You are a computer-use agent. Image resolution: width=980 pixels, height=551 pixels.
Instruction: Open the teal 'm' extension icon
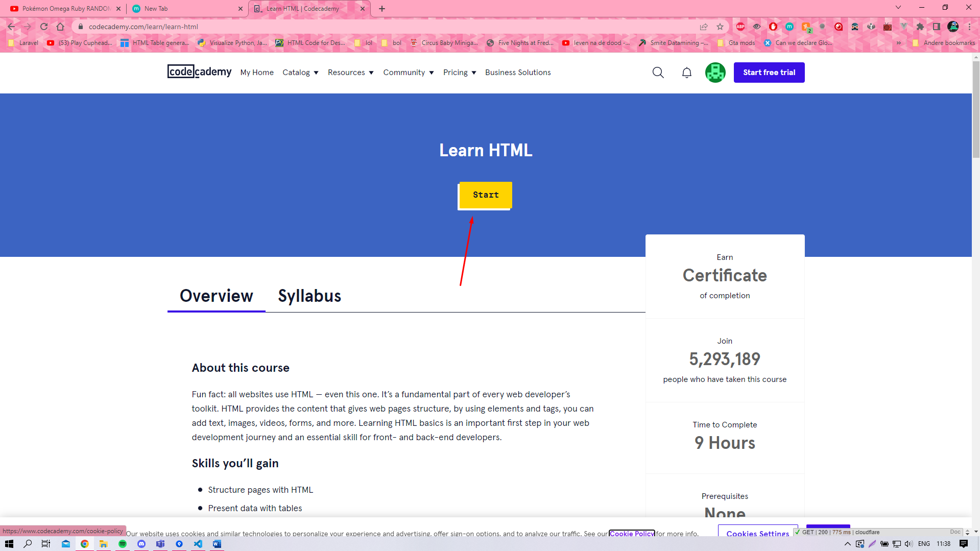point(789,27)
